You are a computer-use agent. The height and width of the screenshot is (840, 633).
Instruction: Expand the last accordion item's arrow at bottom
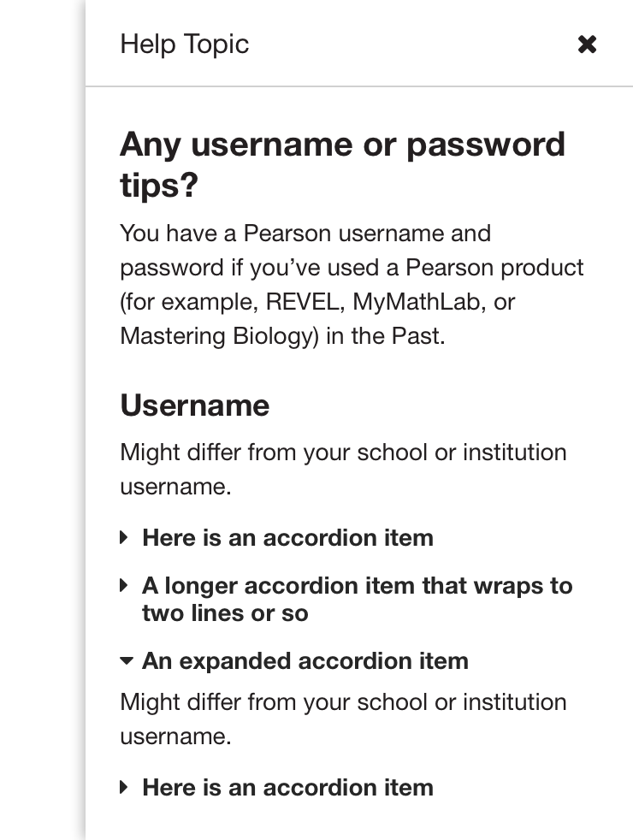[x=125, y=788]
